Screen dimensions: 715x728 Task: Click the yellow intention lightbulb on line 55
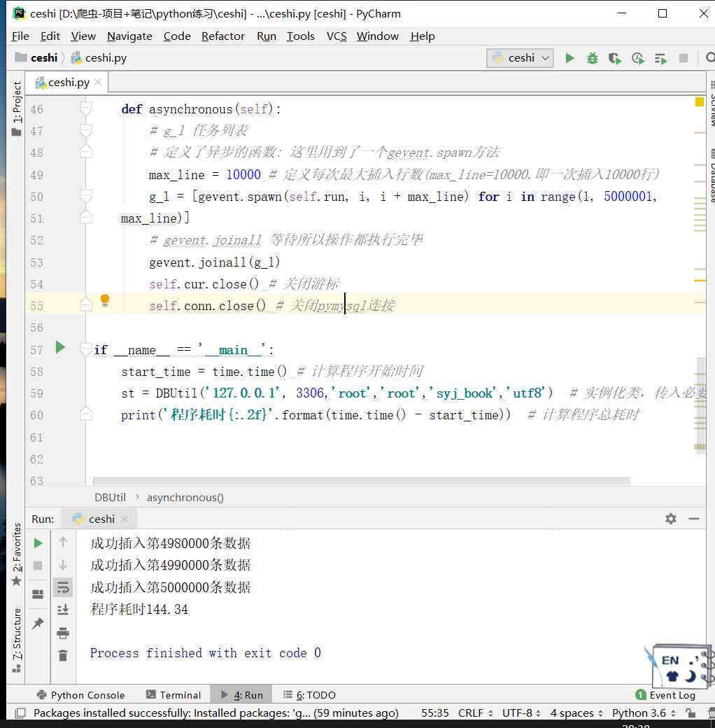(x=105, y=300)
